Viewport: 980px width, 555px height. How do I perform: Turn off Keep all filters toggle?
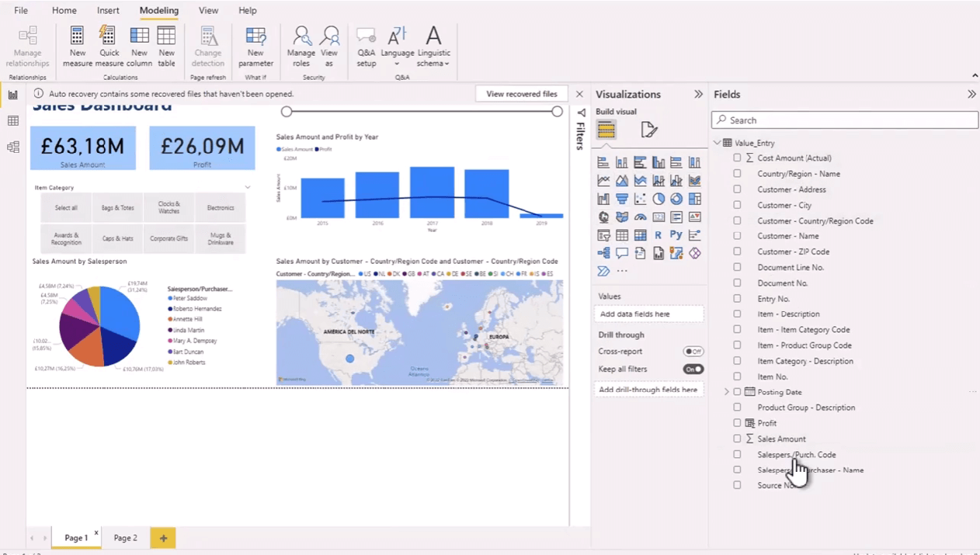point(693,369)
